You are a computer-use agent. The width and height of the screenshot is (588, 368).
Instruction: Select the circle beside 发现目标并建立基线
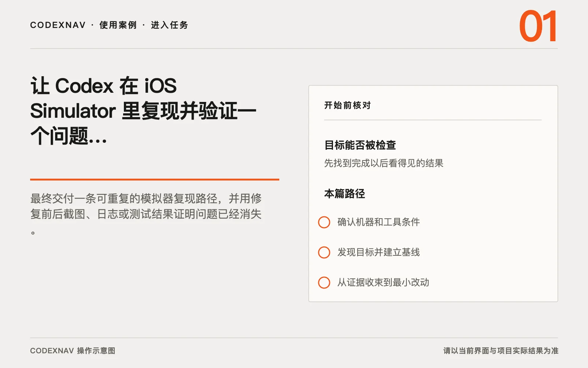point(324,252)
